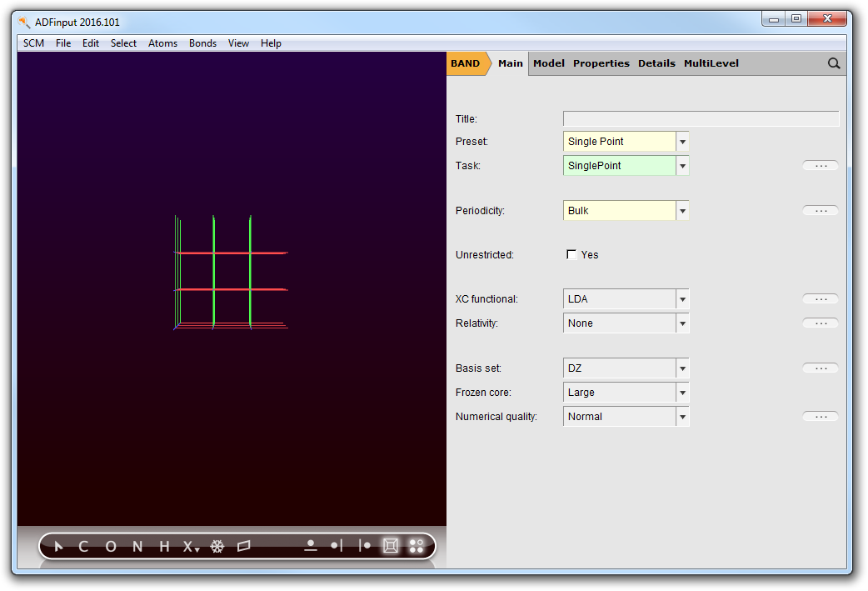Open the Bonds menu
The width and height of the screenshot is (868, 591).
202,43
